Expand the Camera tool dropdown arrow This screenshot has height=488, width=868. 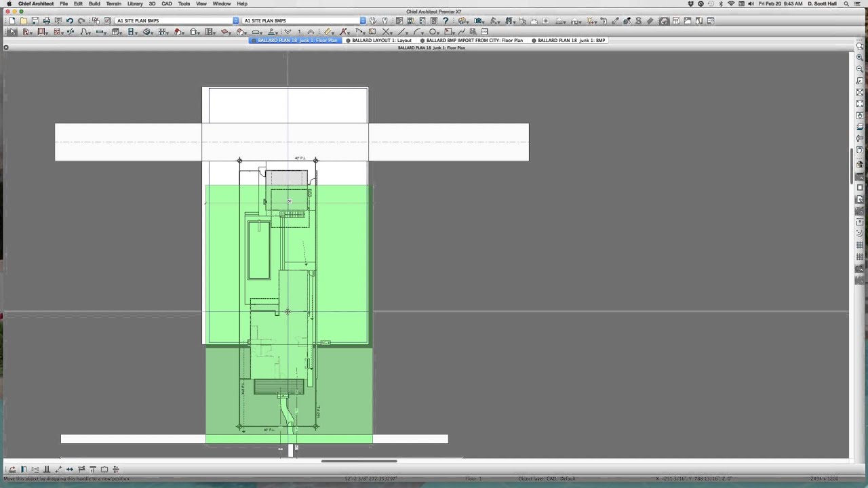point(484,22)
